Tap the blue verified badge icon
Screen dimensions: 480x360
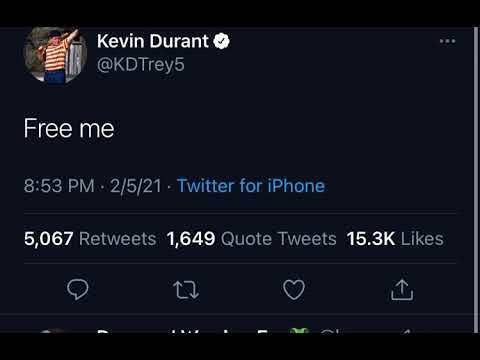point(221,42)
